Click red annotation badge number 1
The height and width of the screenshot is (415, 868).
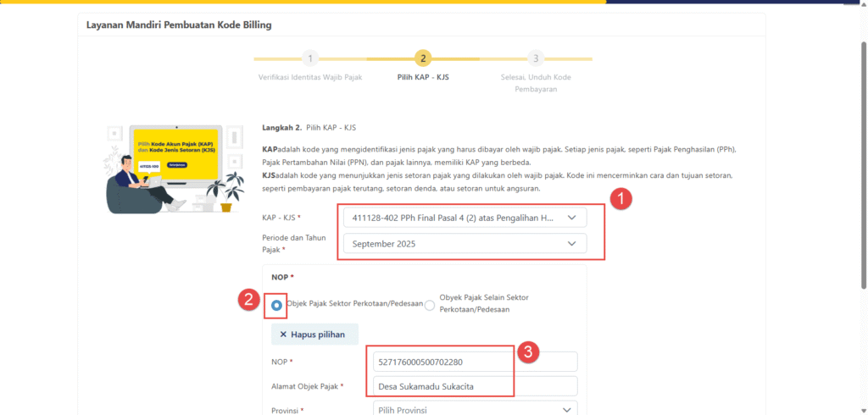623,200
